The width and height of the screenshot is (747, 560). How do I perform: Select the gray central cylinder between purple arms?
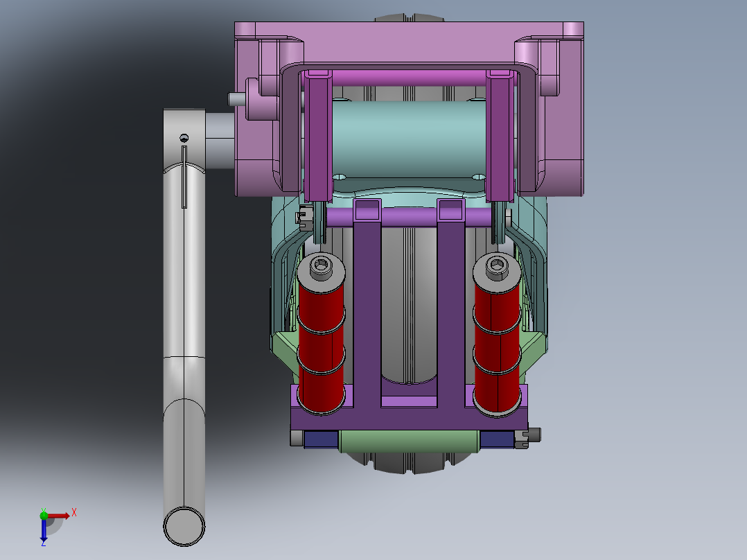[x=409, y=305]
